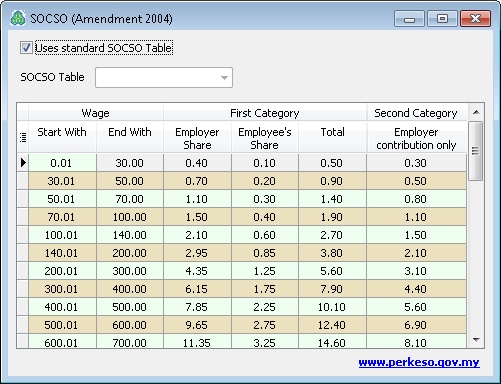Close the SOCSO window
Image resolution: width=501 pixels, height=384 pixels.
[x=475, y=19]
